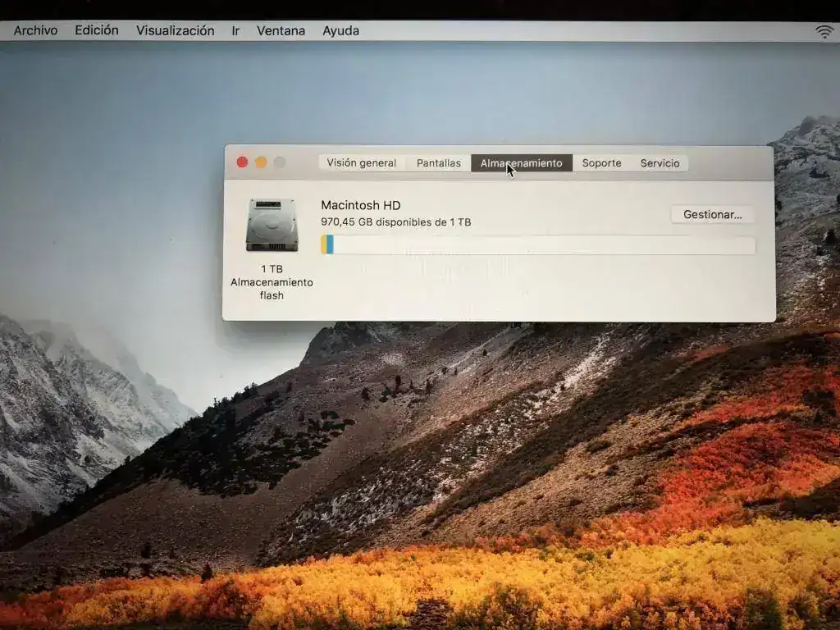Viewport: 840px width, 630px height.
Task: Click the Macintosh HD hard drive icon
Action: [272, 225]
